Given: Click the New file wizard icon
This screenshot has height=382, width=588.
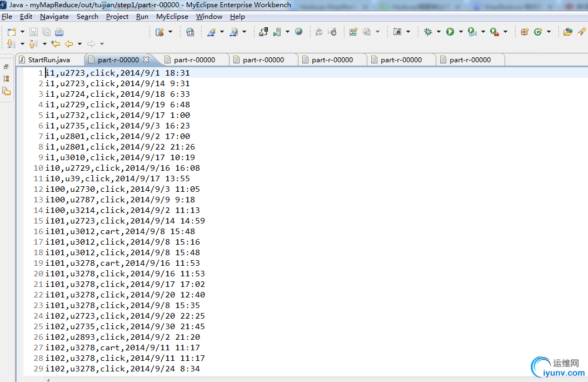Looking at the screenshot, I should tap(12, 32).
